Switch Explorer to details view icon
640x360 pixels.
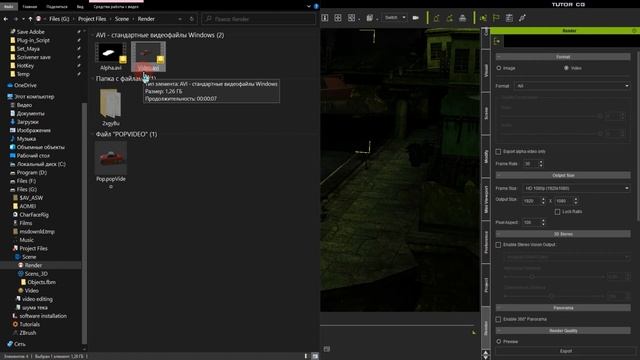(x=306, y=356)
